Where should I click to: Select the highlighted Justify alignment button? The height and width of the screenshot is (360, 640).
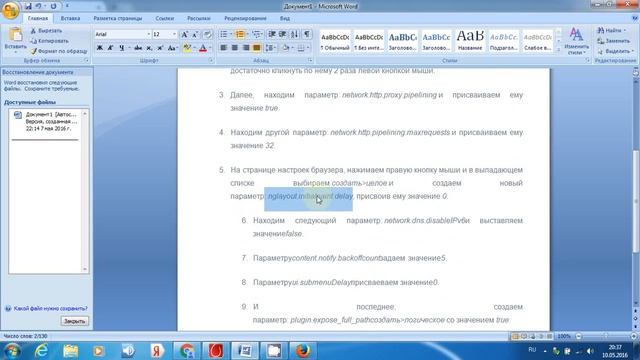[256, 48]
